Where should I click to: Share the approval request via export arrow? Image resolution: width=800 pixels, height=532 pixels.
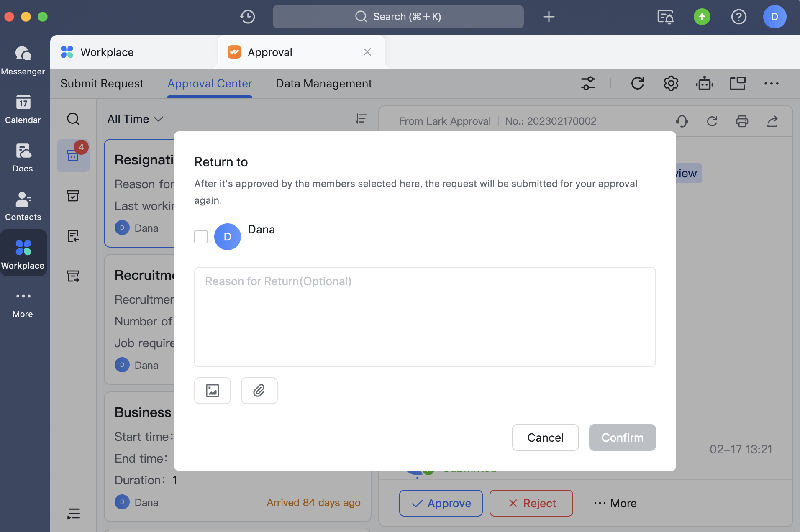click(772, 121)
